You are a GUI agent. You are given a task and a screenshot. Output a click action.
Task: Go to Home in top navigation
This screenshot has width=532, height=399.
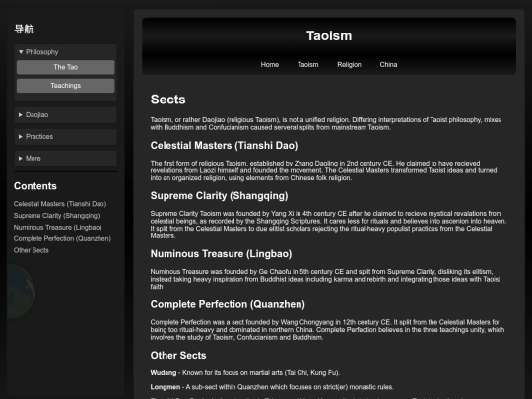point(270,64)
